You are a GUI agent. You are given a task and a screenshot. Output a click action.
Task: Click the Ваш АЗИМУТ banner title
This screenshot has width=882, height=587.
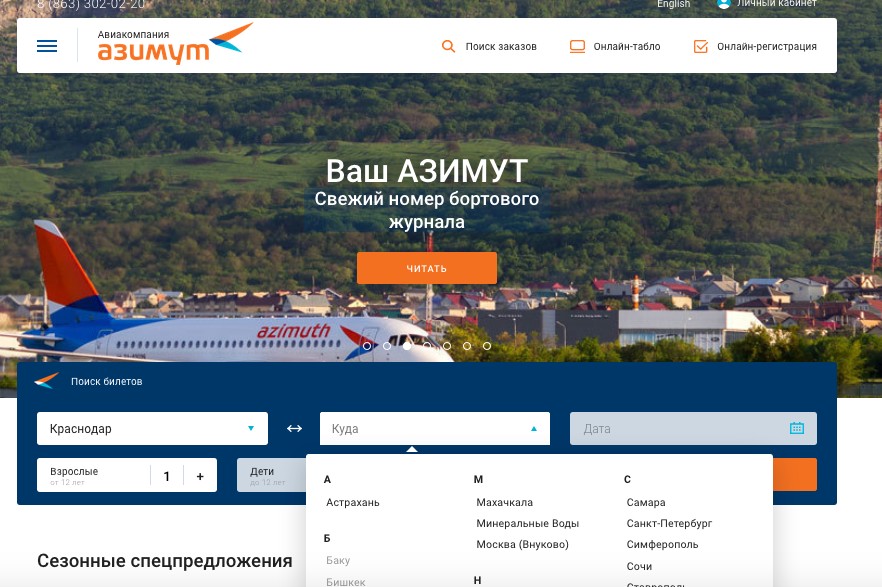427,170
